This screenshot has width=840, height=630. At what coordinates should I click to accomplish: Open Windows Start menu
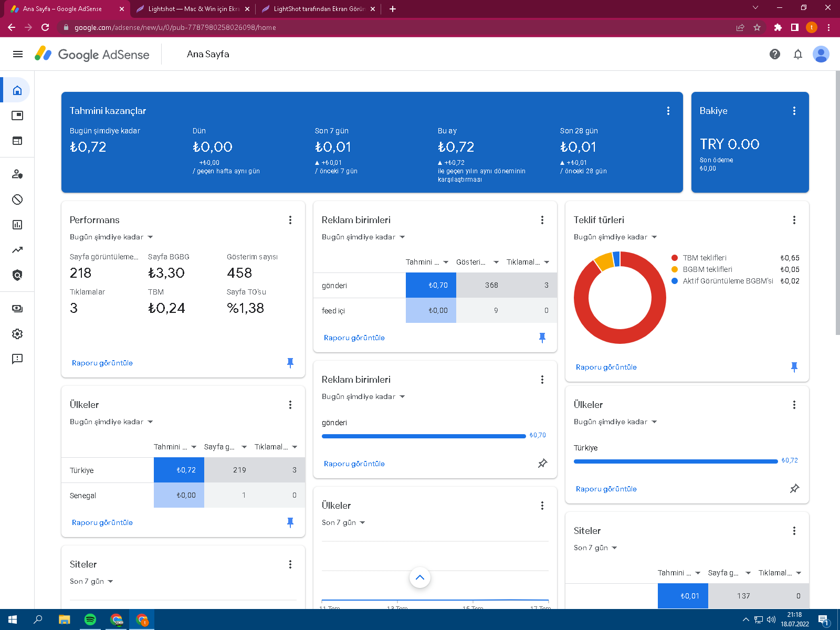(x=13, y=619)
